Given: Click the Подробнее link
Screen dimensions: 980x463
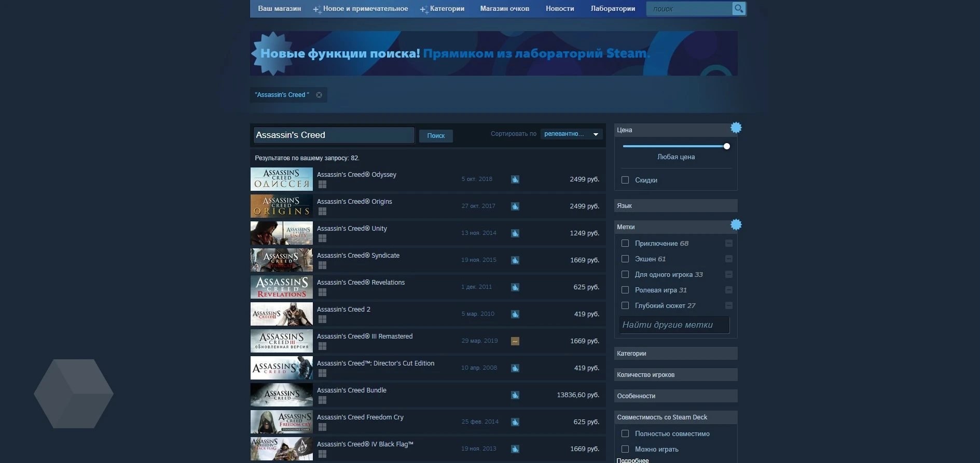Looking at the screenshot, I should coord(632,460).
